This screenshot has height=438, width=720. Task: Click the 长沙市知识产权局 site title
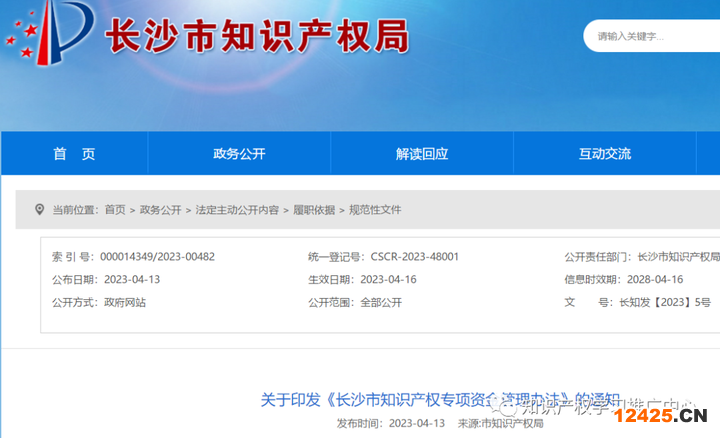[x=258, y=37]
